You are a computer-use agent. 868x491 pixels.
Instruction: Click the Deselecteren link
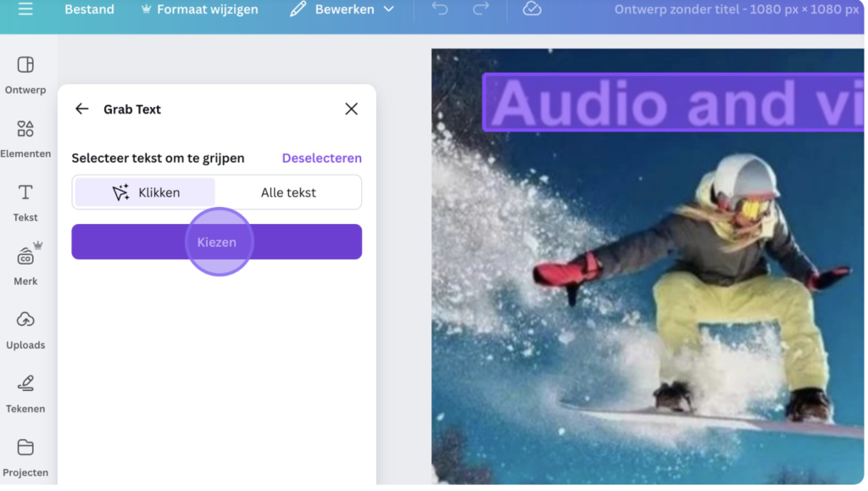(323, 159)
